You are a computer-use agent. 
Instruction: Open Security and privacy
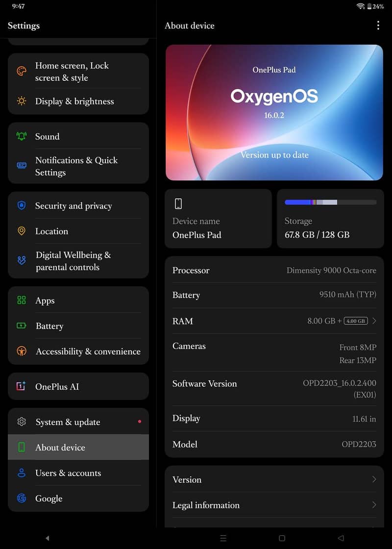(x=78, y=205)
